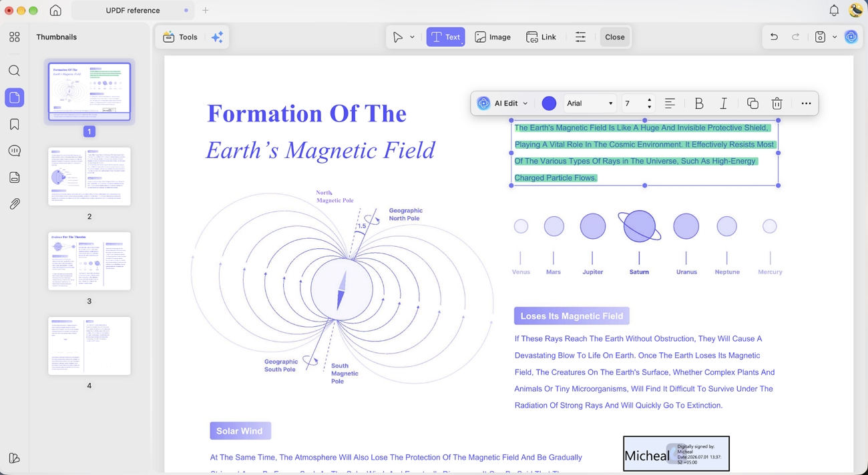This screenshot has height=475, width=868.
Task: Click the Thumbnails panel title
Action: pos(57,37)
